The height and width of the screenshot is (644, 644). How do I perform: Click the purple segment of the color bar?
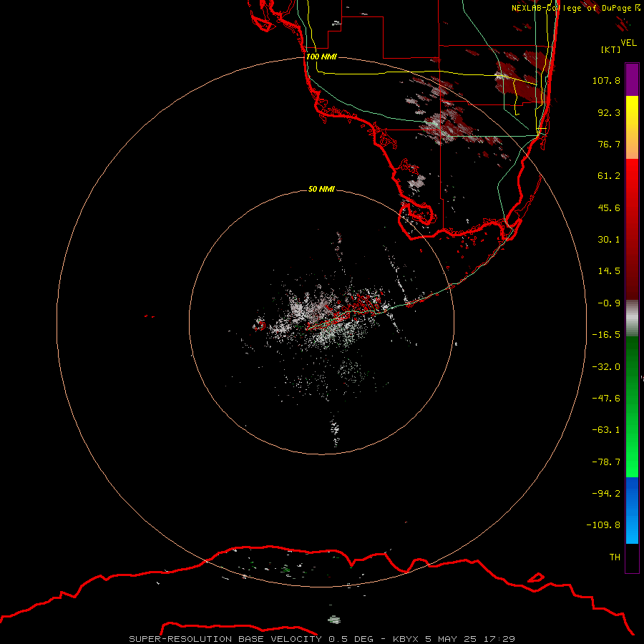pos(632,79)
